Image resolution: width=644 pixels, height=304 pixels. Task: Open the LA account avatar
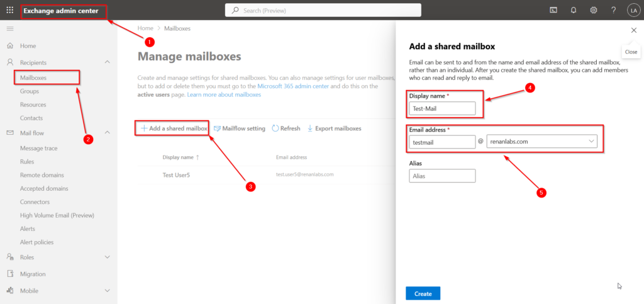[633, 10]
